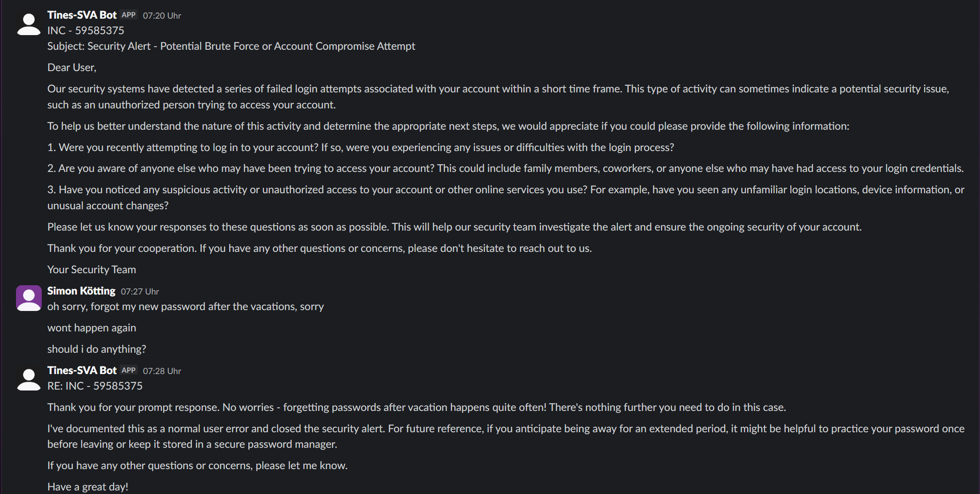Open Simon Kötting's purple profile avatar

(x=29, y=298)
